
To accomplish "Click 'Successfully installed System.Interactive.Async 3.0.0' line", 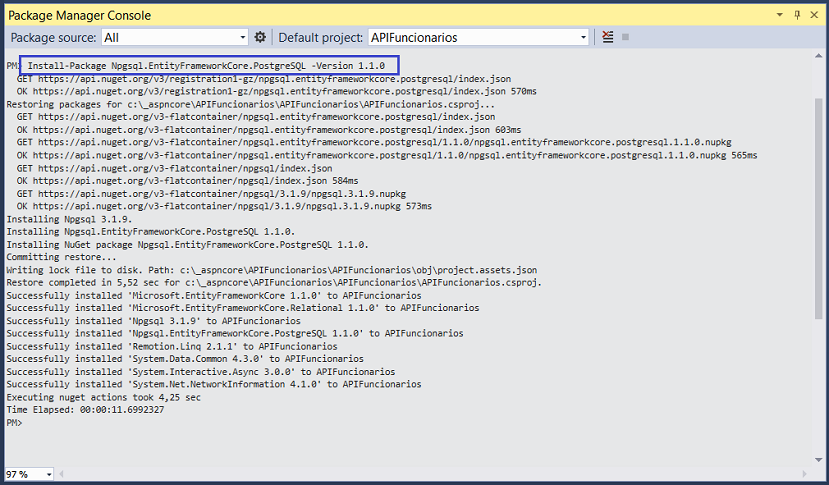I will [x=201, y=372].
